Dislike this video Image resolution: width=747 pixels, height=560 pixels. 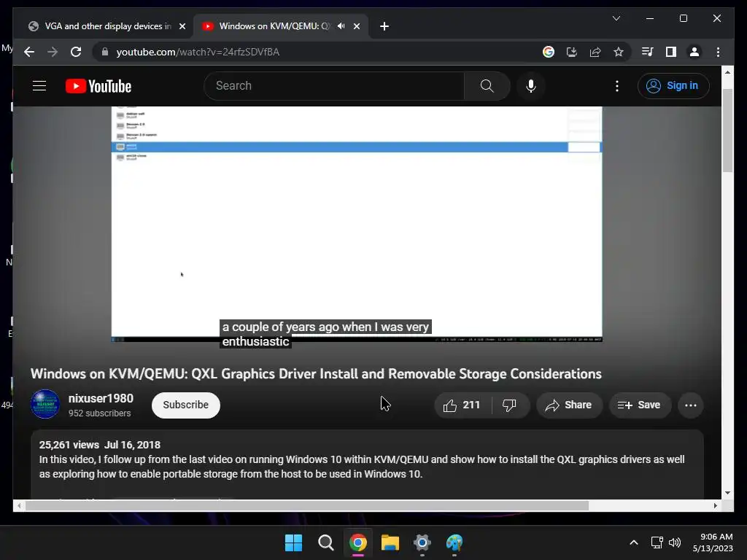pyautogui.click(x=510, y=405)
